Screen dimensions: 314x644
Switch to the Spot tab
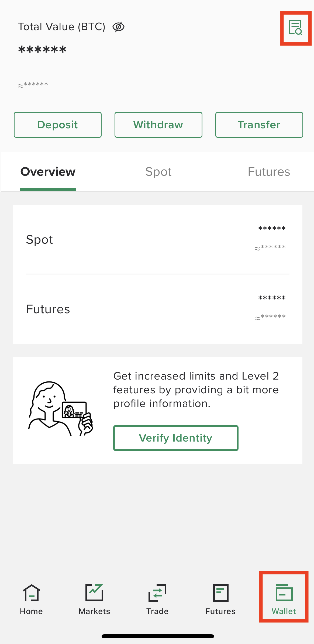pyautogui.click(x=158, y=172)
